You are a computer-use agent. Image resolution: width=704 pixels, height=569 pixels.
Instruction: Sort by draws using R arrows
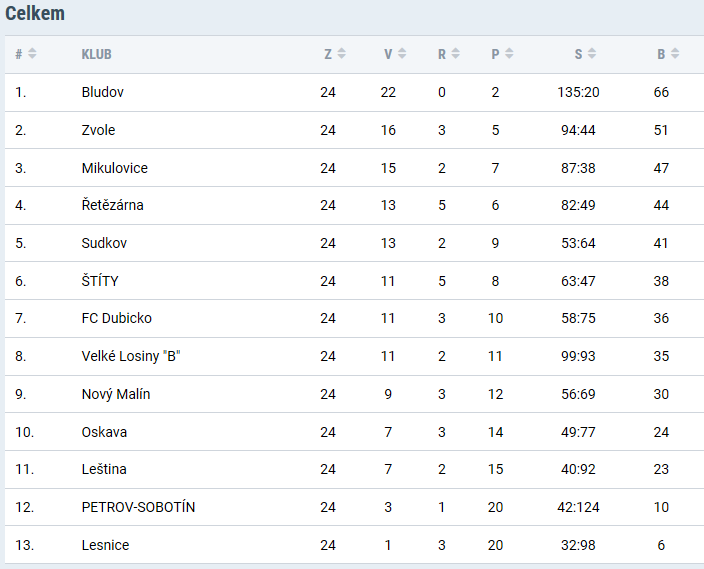coord(455,53)
